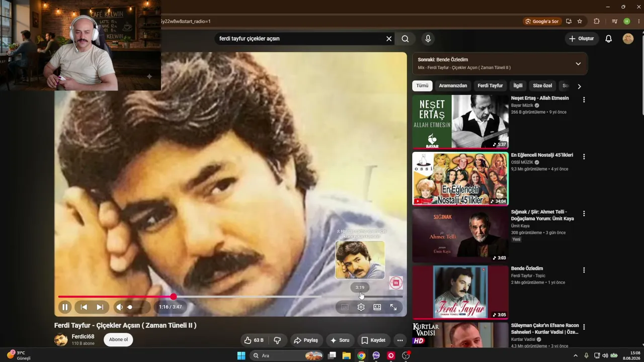Open options for the Bende Özledim video
The height and width of the screenshot is (362, 644).
[584, 270]
